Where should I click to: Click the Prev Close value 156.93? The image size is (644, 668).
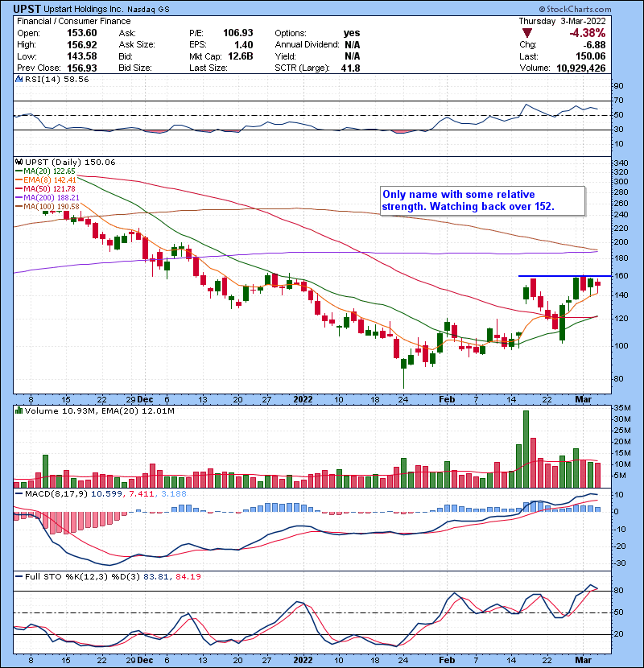(x=82, y=68)
